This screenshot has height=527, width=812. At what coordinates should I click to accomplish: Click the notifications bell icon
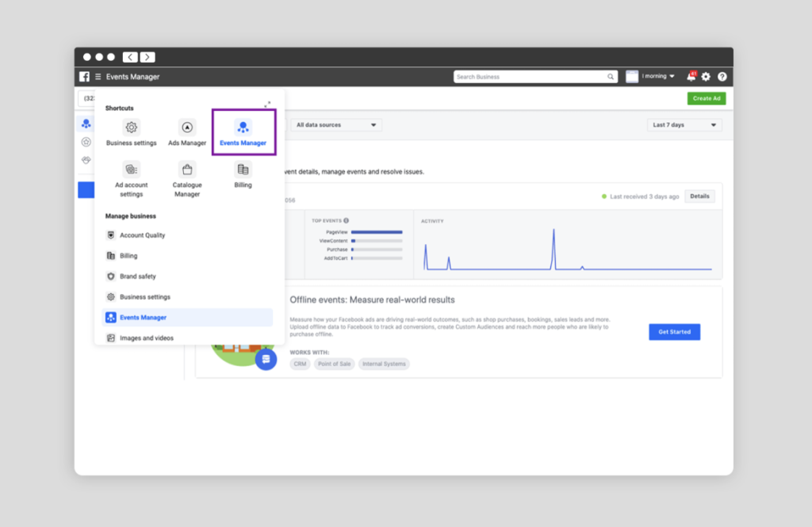click(x=691, y=77)
